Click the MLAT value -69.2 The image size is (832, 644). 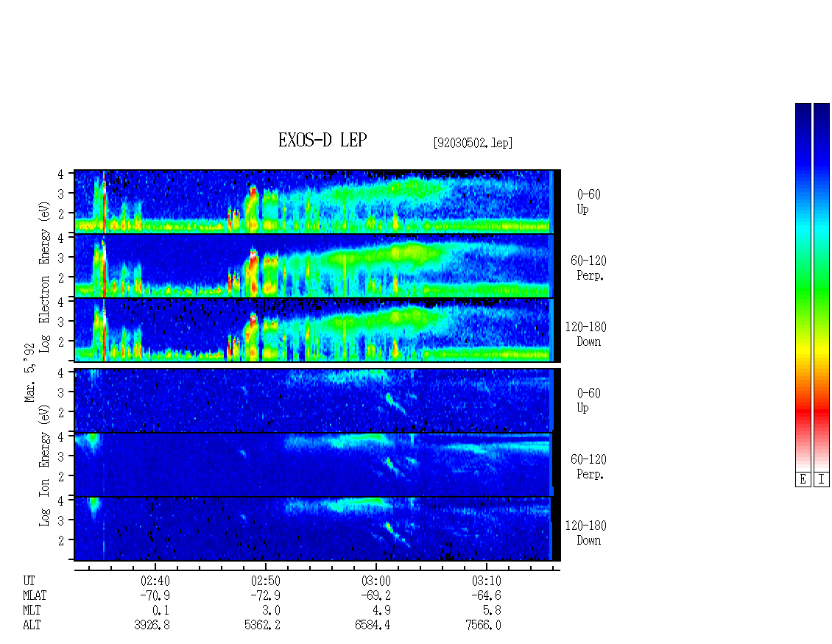point(376,595)
